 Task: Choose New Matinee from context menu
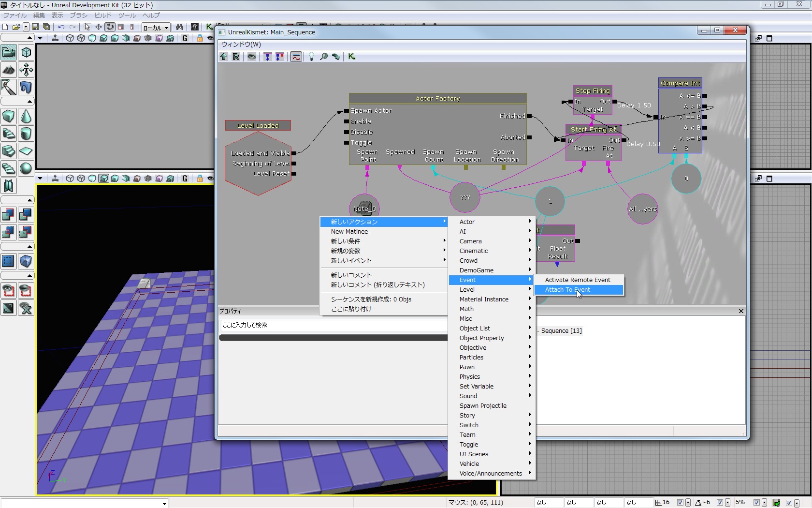click(349, 232)
